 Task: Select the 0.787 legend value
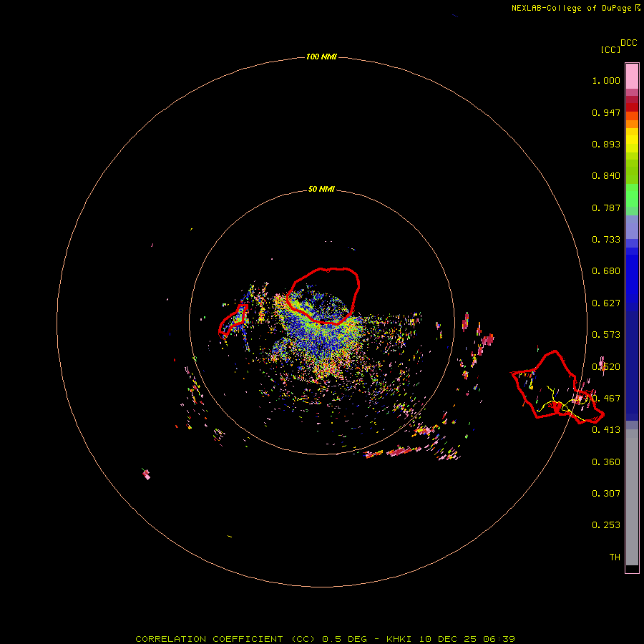tap(606, 208)
